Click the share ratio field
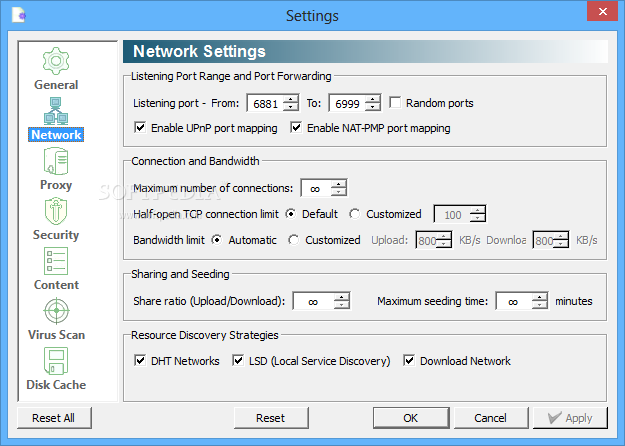The image size is (625, 446). pyautogui.click(x=314, y=301)
